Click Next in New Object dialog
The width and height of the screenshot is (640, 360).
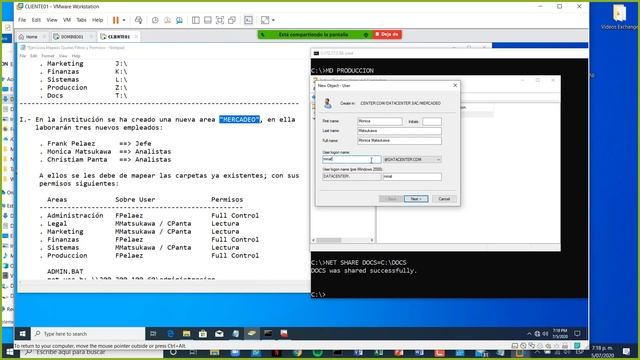pos(416,199)
